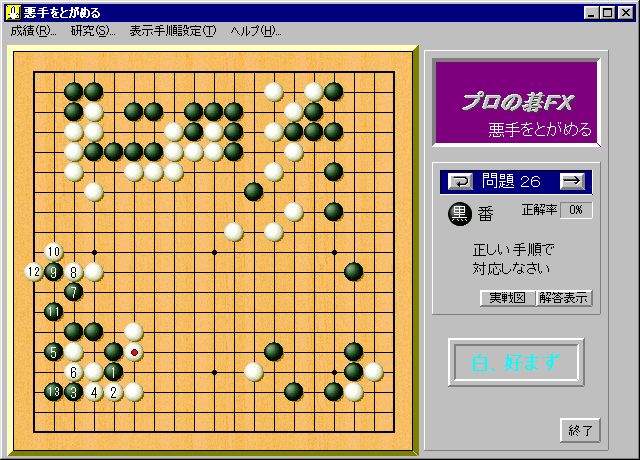Open the ヘルプ(H) menu
This screenshot has height=460, width=640.
point(255,31)
